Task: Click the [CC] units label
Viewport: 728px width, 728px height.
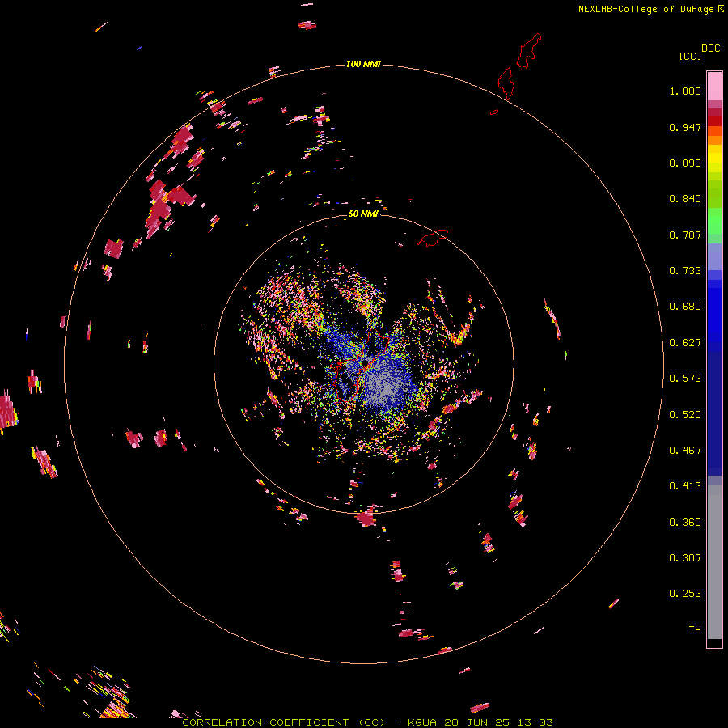Action: 690,56
